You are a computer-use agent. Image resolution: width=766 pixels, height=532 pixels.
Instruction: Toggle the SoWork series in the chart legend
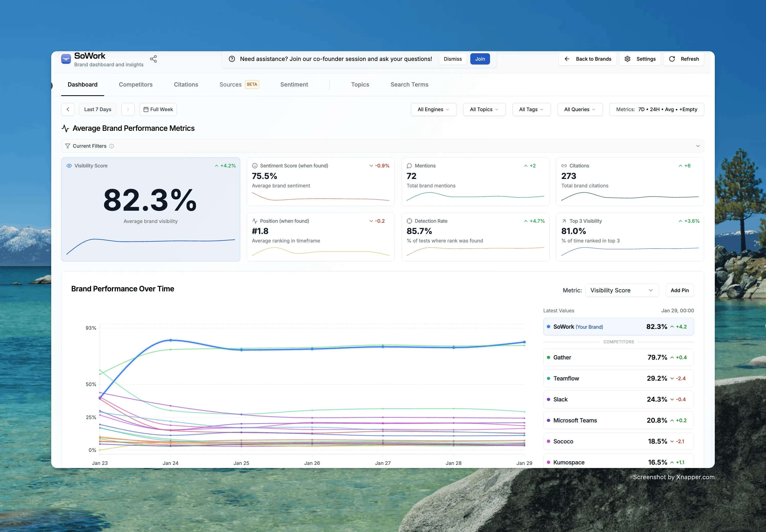(x=618, y=326)
